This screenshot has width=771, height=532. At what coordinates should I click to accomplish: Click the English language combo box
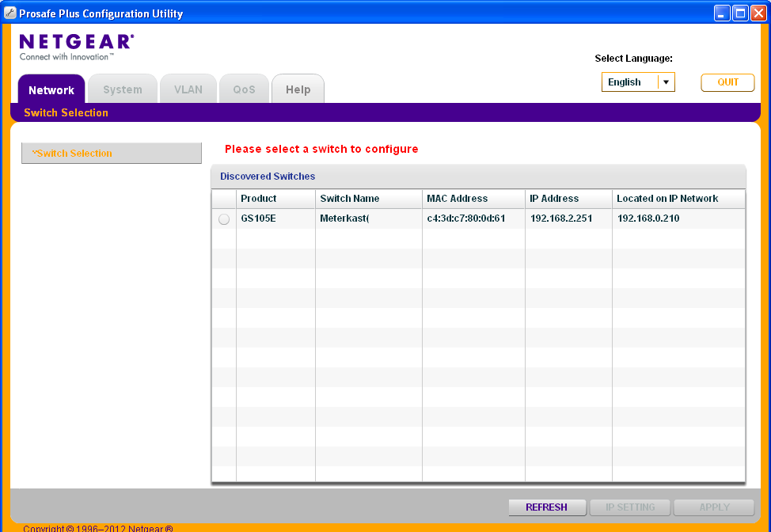[638, 82]
